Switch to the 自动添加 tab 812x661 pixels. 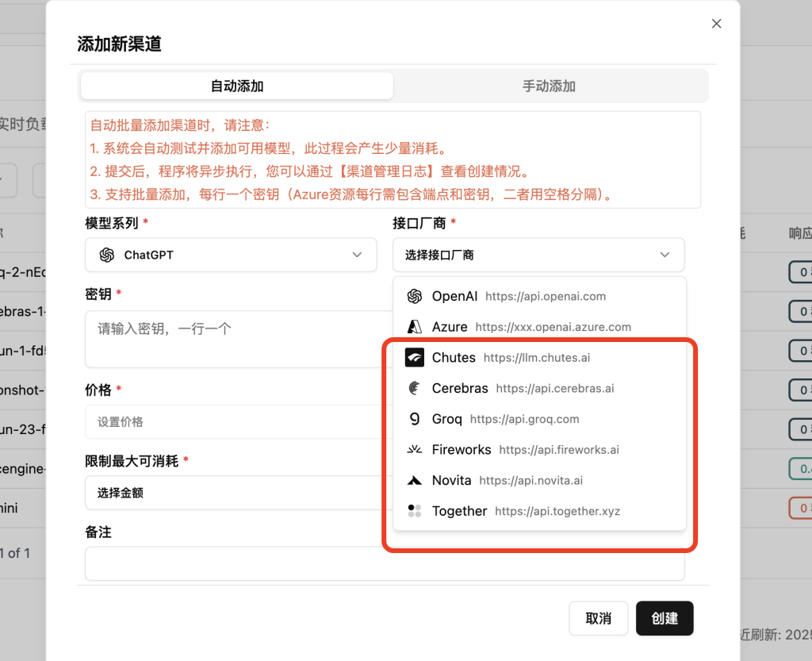(x=237, y=86)
